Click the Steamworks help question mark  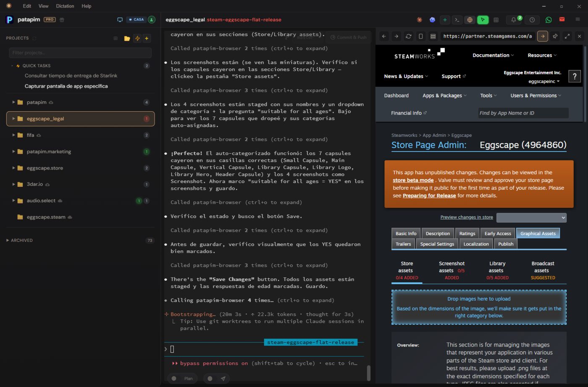pos(574,76)
